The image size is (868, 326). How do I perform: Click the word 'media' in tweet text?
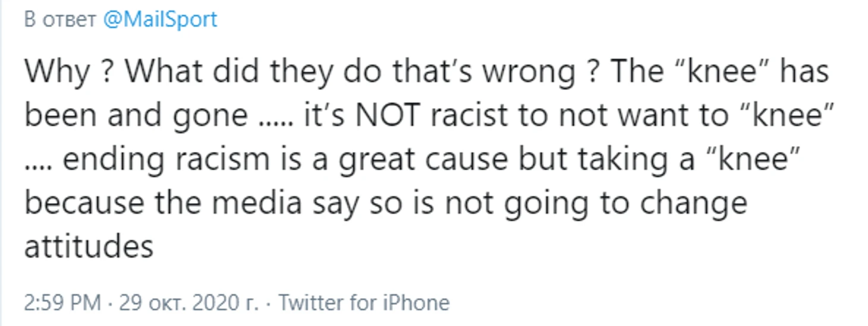[257, 202]
